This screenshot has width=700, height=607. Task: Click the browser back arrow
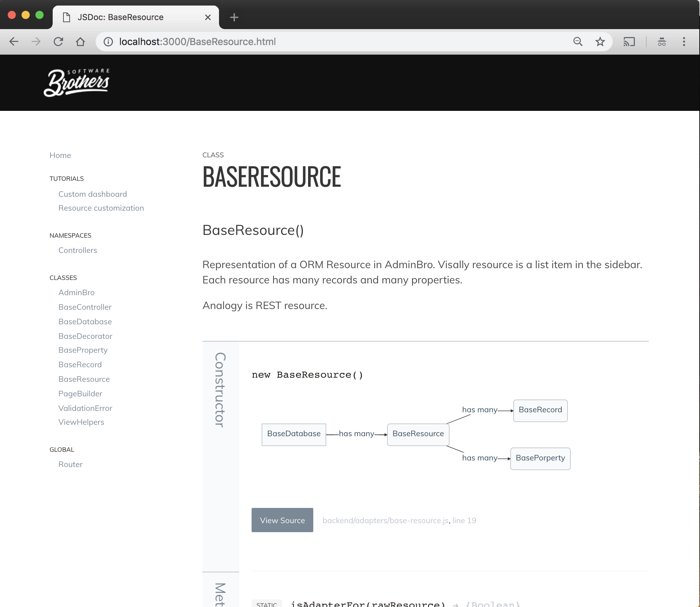point(14,42)
